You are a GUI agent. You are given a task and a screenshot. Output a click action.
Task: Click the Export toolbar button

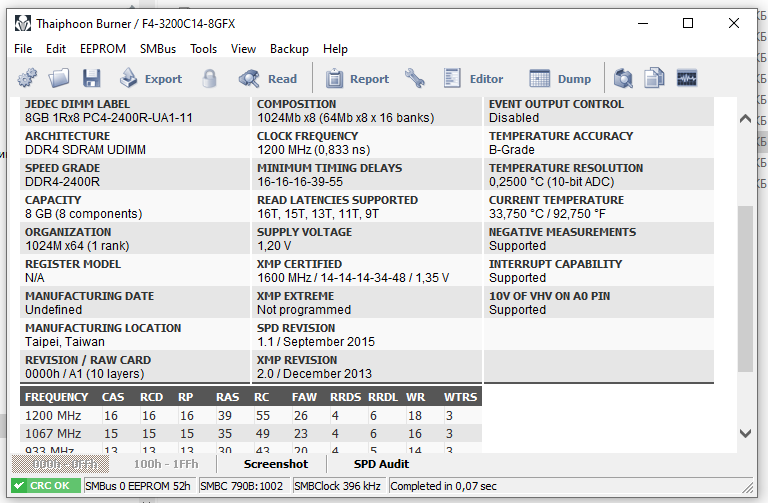[151, 78]
